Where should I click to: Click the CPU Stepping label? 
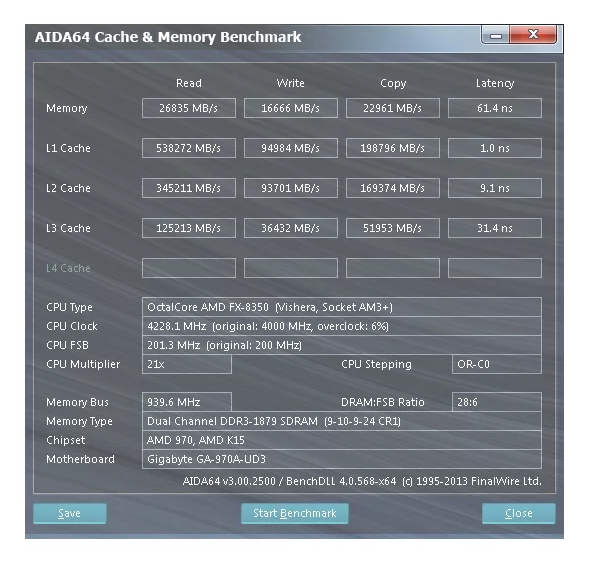click(x=377, y=365)
